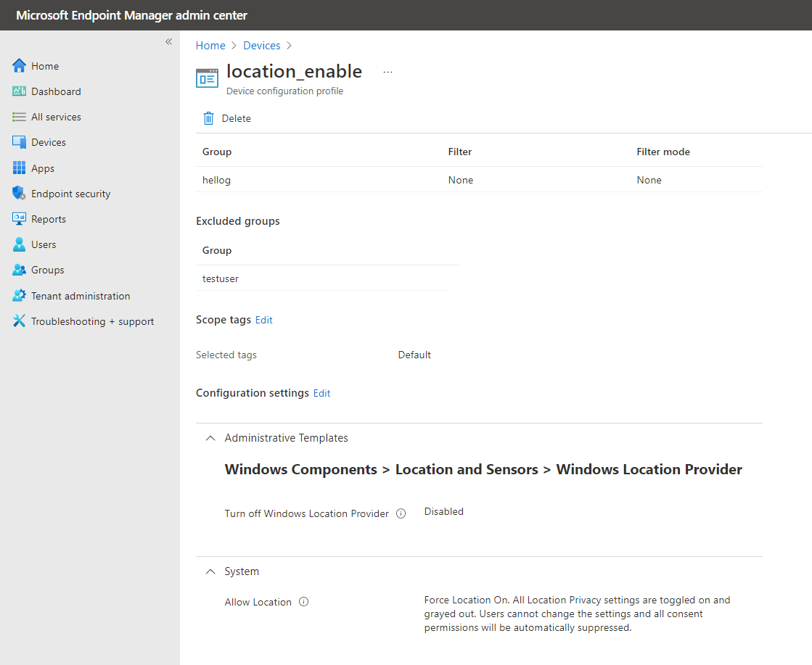Click the Disabled setting value
The image size is (812, 665).
(444, 511)
